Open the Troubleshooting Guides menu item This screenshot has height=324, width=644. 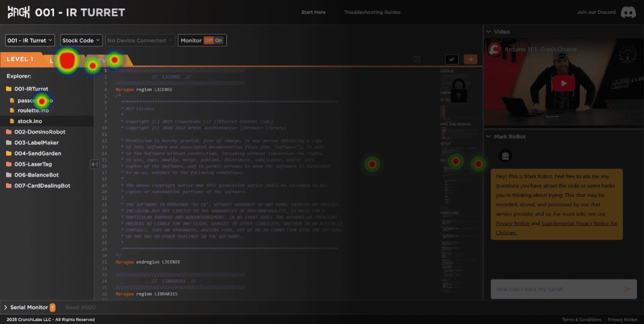[372, 12]
